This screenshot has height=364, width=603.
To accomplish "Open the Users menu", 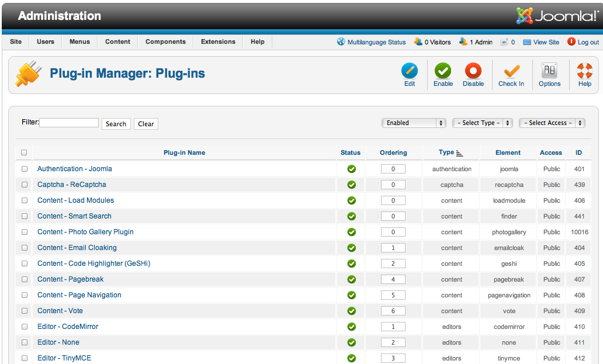I will (46, 41).
